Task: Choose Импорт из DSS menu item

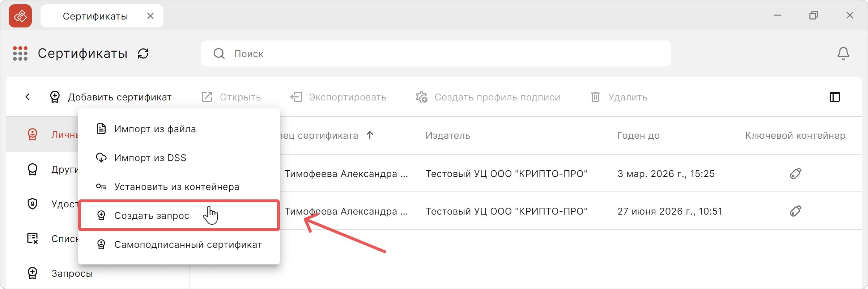Action: [x=179, y=158]
